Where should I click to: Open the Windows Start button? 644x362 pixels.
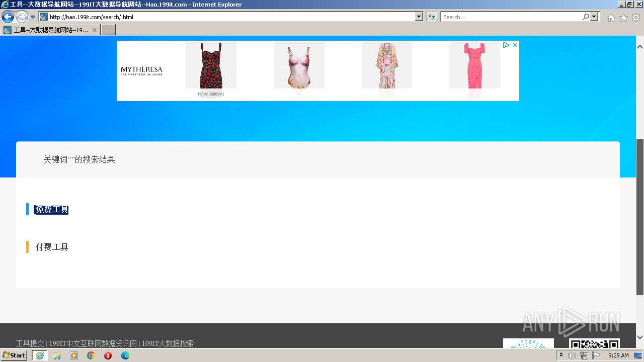tap(14, 355)
